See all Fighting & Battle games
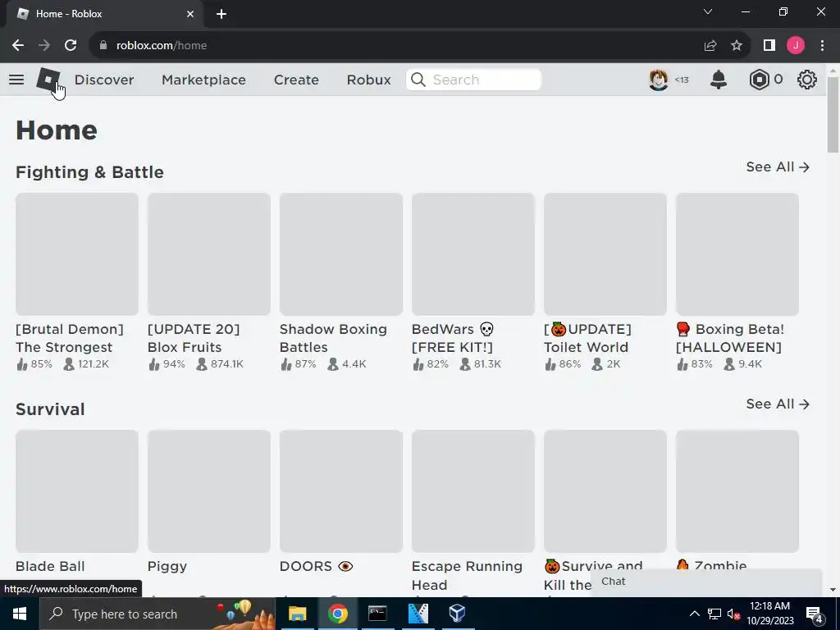The image size is (840, 630). point(778,167)
